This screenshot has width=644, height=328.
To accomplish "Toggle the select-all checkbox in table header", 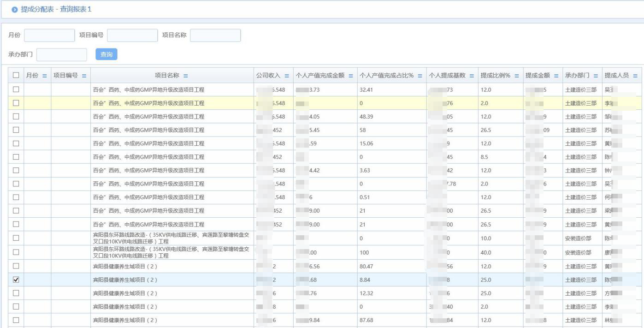I will tap(16, 76).
